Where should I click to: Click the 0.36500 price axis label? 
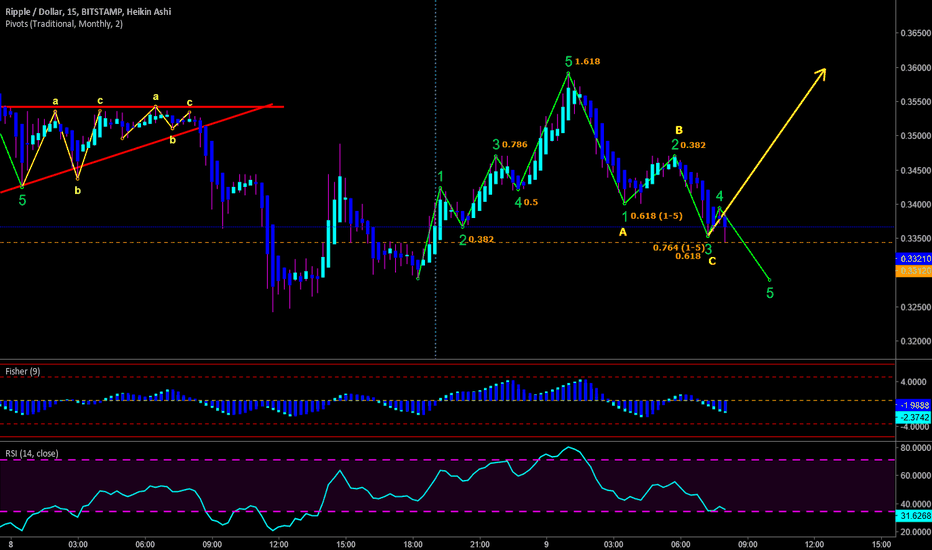coord(915,33)
